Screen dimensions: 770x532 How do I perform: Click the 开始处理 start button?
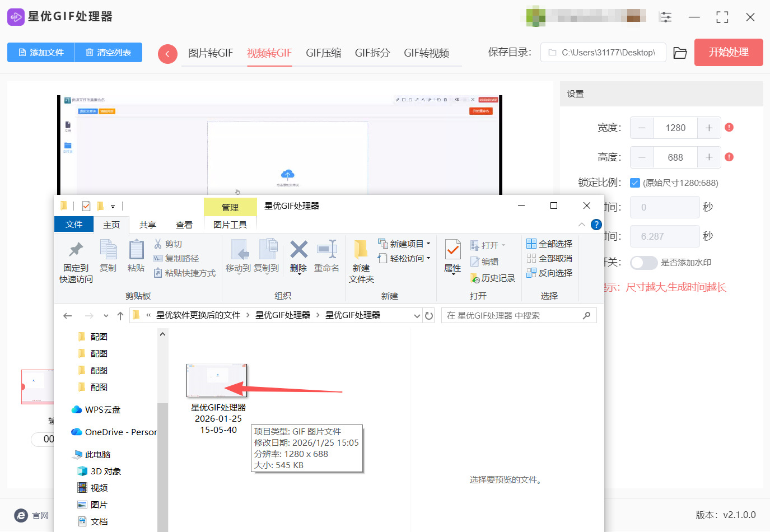[729, 53]
